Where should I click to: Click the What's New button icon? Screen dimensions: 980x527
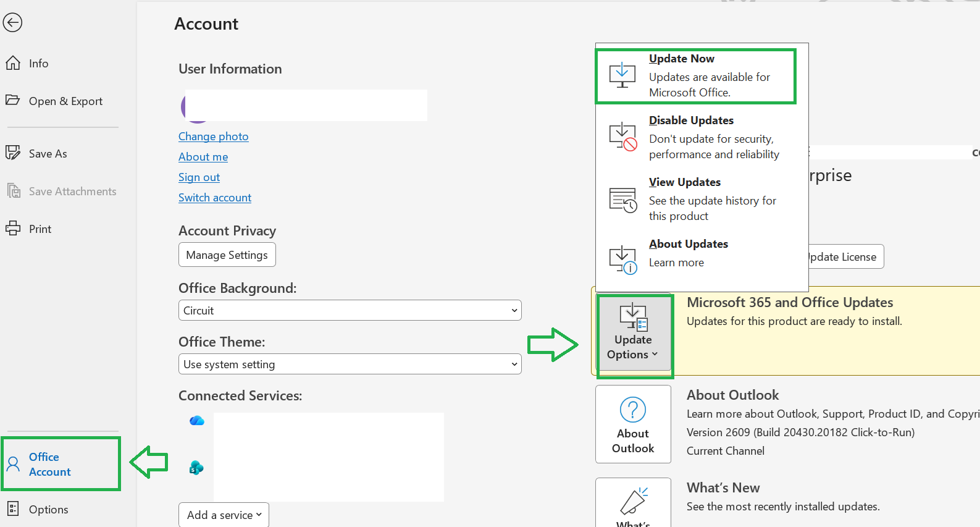pyautogui.click(x=634, y=501)
